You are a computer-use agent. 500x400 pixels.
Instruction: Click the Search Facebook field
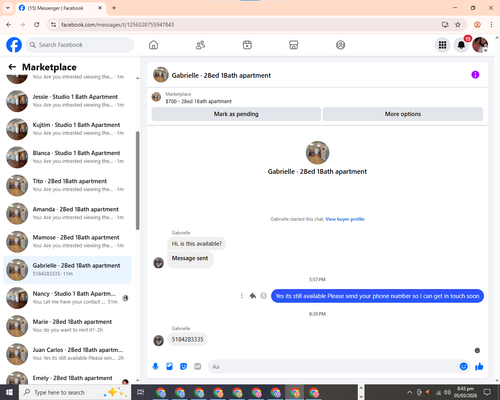pyautogui.click(x=80, y=45)
